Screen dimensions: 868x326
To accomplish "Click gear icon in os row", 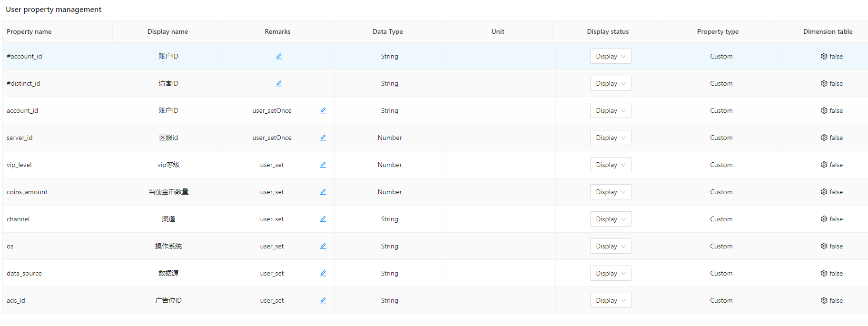I will (x=824, y=246).
